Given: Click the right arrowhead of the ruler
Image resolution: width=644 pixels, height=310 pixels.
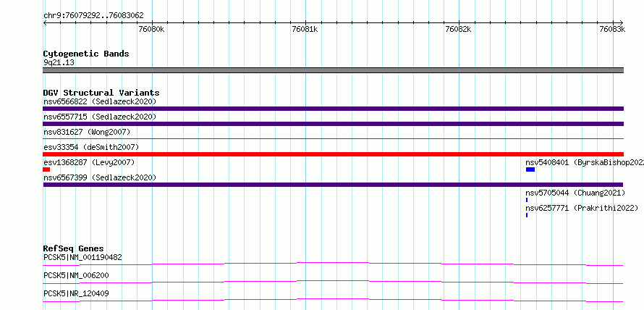Looking at the screenshot, I should click(622, 22).
